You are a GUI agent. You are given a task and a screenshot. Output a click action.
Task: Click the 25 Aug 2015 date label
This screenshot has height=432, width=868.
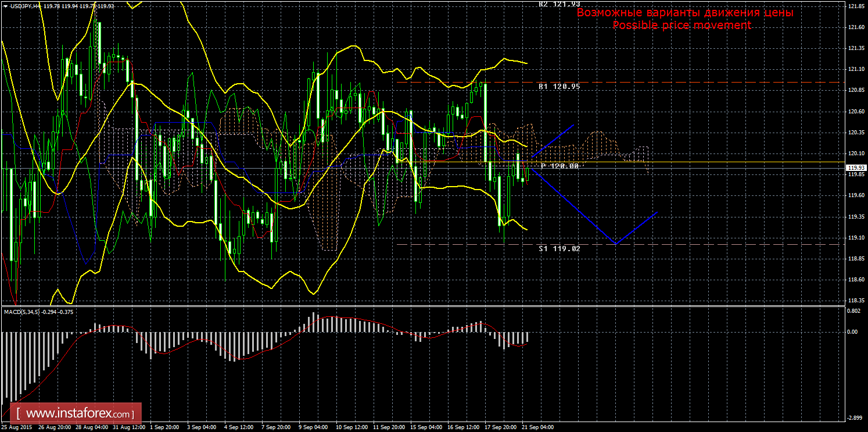16,427
